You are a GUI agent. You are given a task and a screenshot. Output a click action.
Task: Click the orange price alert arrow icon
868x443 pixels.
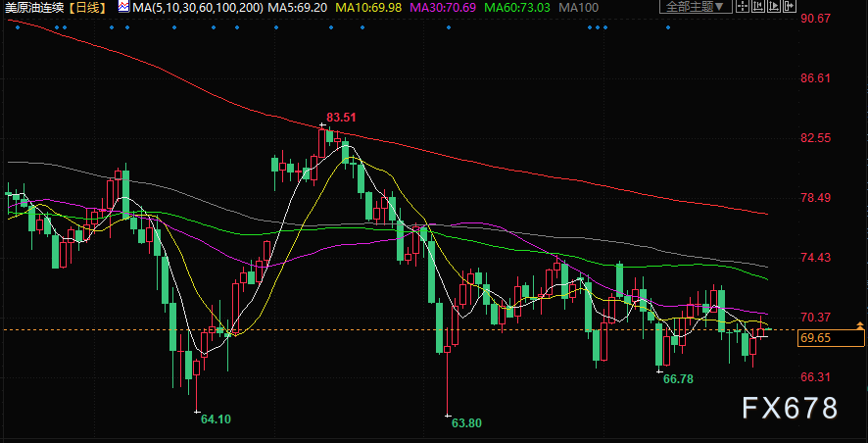pos(860,325)
